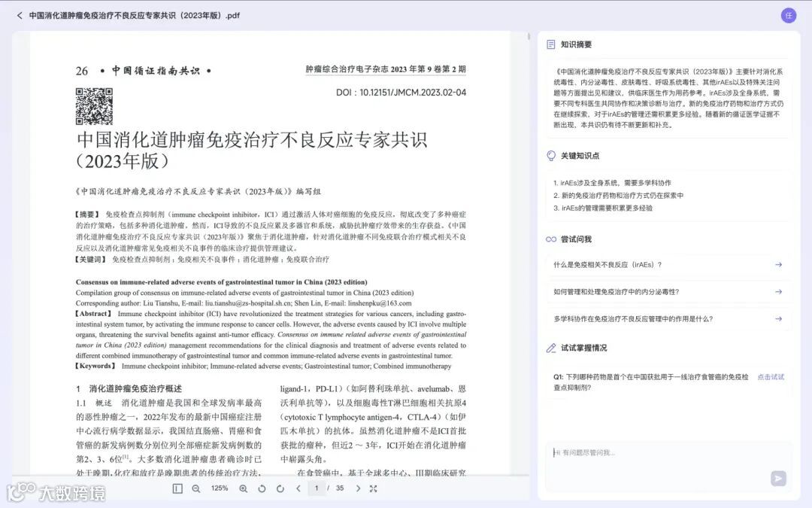The height and width of the screenshot is (508, 812).
Task: Click the 点击试试 link for Q1
Action: point(771,377)
